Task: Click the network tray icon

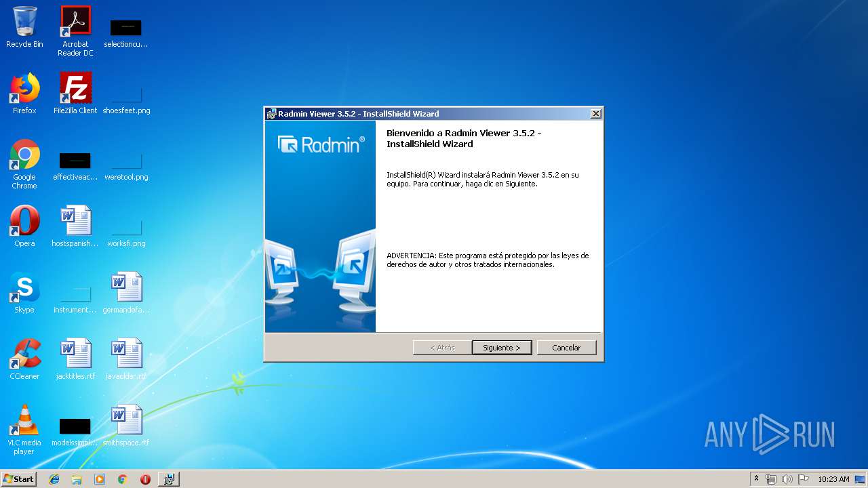Action: [771, 479]
